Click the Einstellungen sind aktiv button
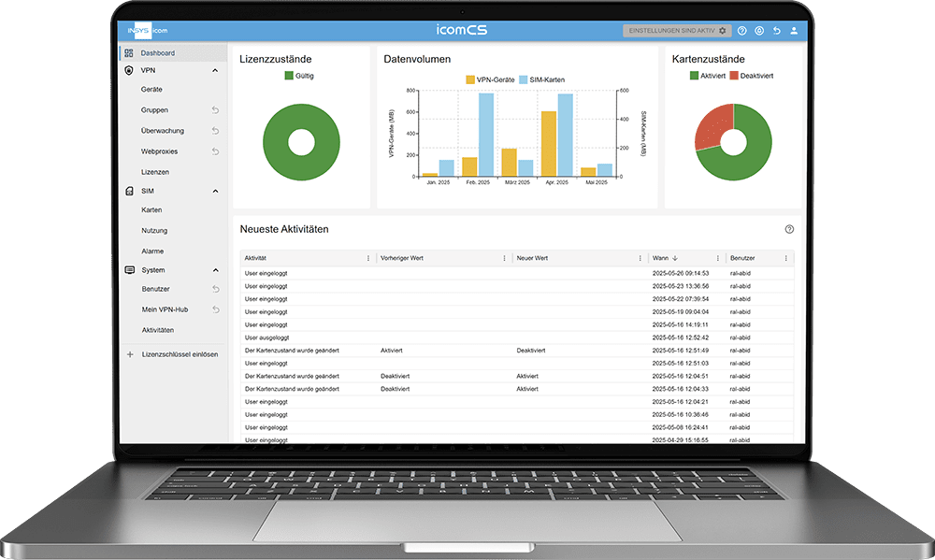The width and height of the screenshot is (935, 560). (x=677, y=31)
